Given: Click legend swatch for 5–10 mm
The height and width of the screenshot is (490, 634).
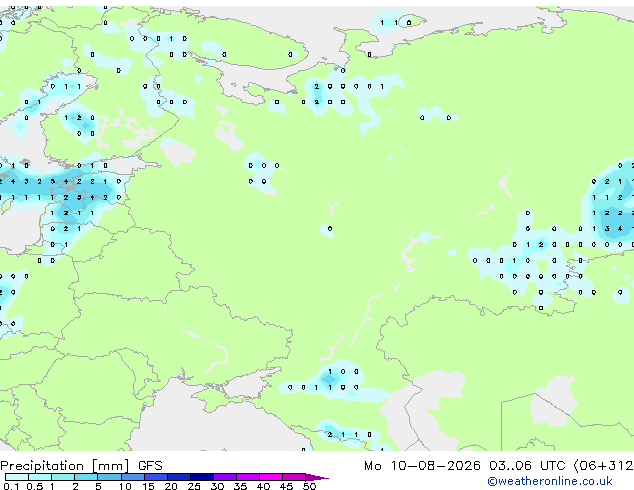Looking at the screenshot, I should pos(109,477).
